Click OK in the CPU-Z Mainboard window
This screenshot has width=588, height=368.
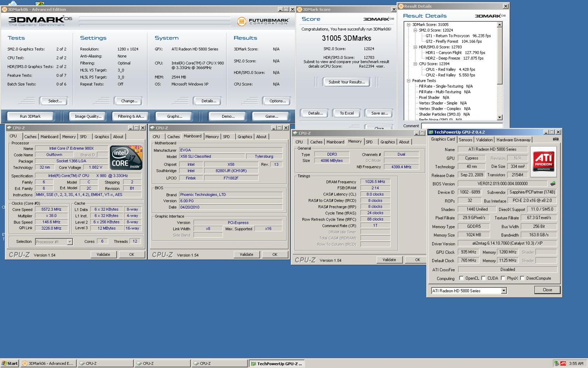275,254
